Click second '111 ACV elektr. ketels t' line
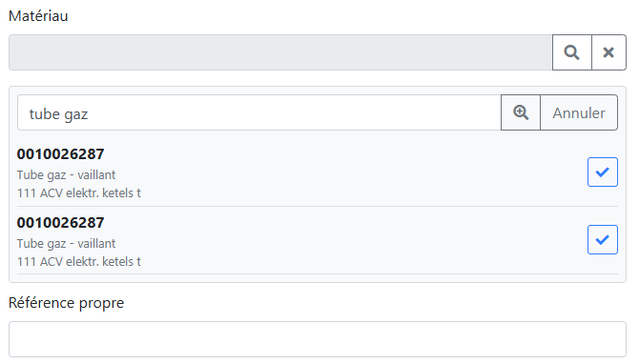Screen dimensions: 639x364 pyautogui.click(x=78, y=261)
